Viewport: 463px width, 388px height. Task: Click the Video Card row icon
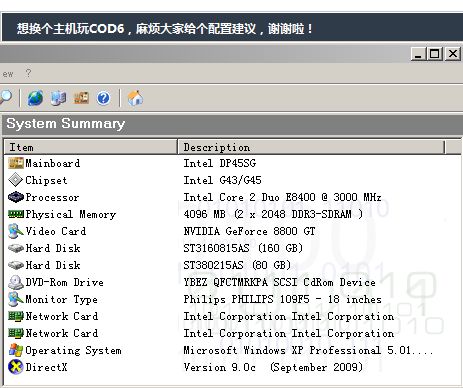point(16,231)
